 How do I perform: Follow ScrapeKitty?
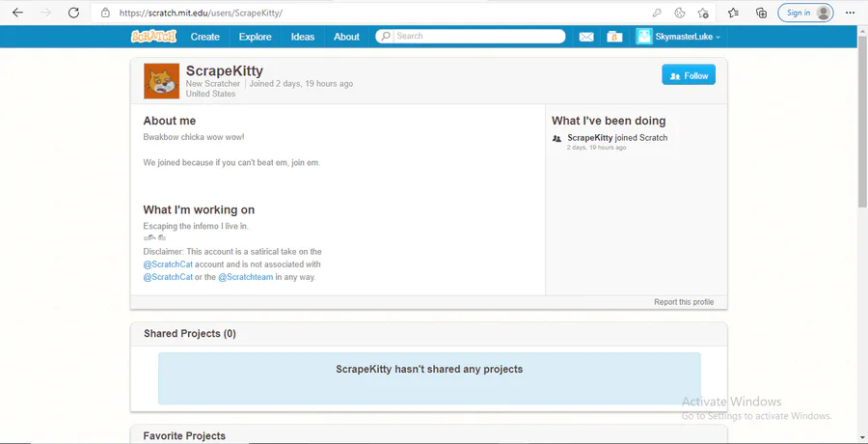click(689, 75)
